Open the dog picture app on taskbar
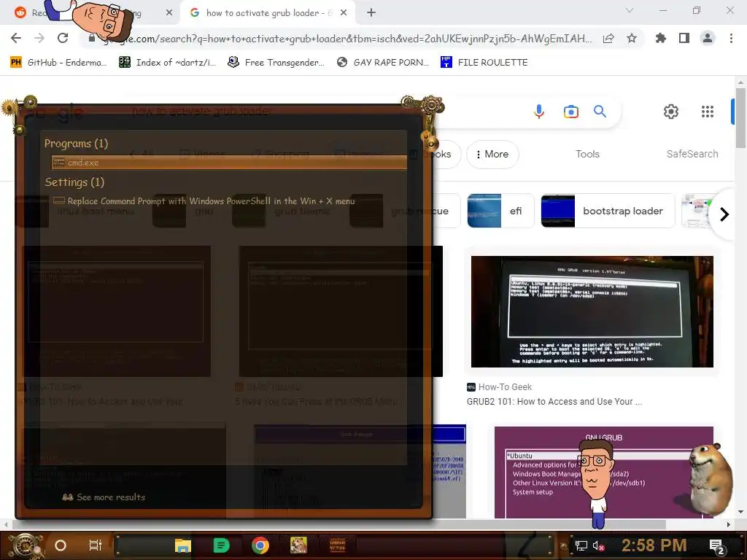 [298, 545]
